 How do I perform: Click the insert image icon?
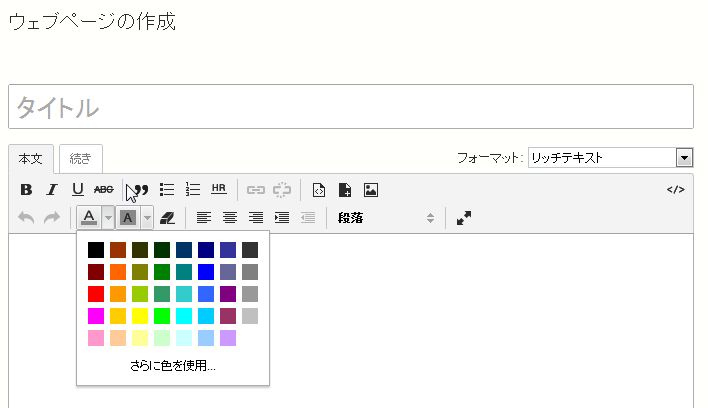[x=371, y=190]
